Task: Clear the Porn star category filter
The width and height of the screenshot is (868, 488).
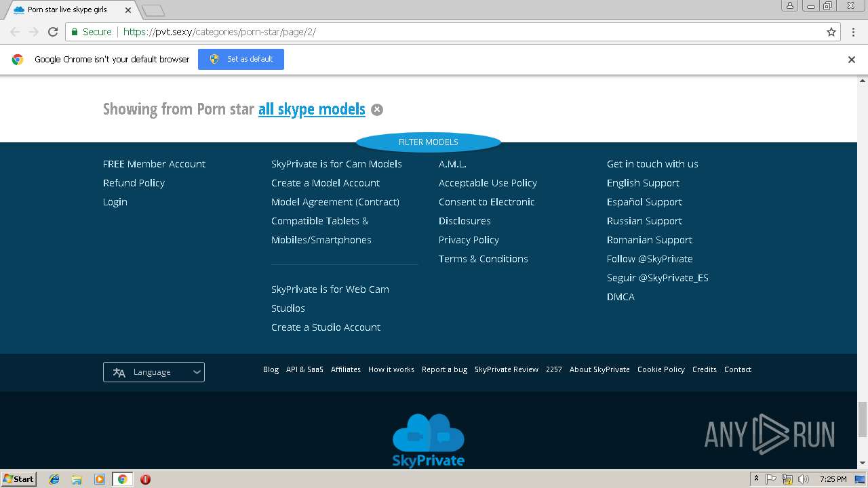Action: point(377,110)
